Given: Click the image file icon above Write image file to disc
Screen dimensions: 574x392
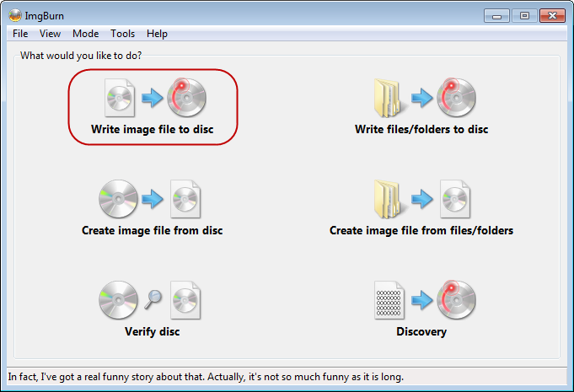Looking at the screenshot, I should point(120,98).
